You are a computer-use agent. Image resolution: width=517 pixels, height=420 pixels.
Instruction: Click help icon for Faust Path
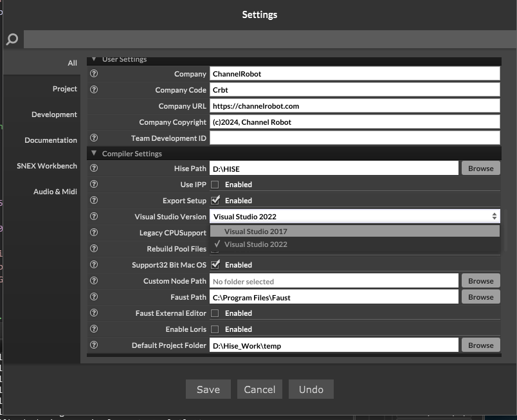click(x=94, y=297)
